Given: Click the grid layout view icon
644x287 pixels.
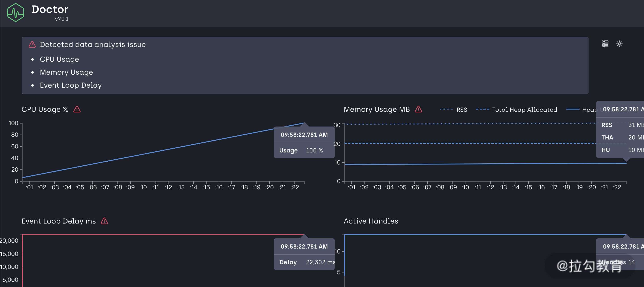Looking at the screenshot, I should [605, 44].
